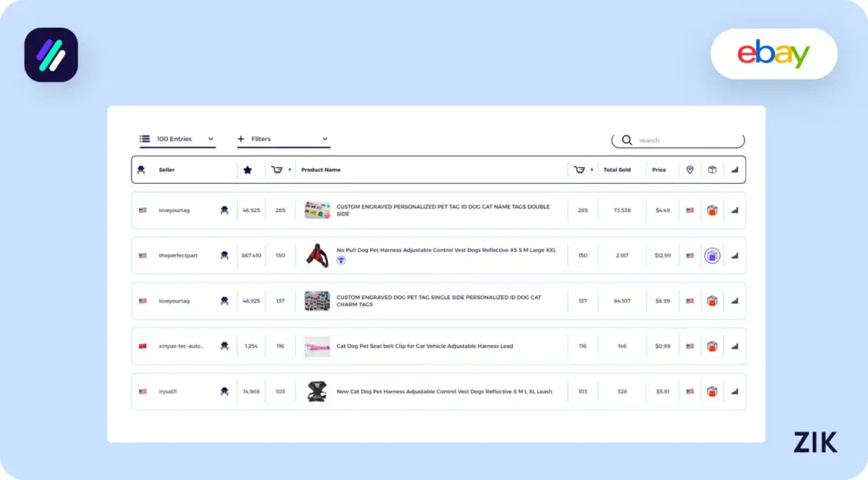Open the New Cat Dog Pet Harness thumbnail
Screen dimensions: 868x480
[x=317, y=392]
